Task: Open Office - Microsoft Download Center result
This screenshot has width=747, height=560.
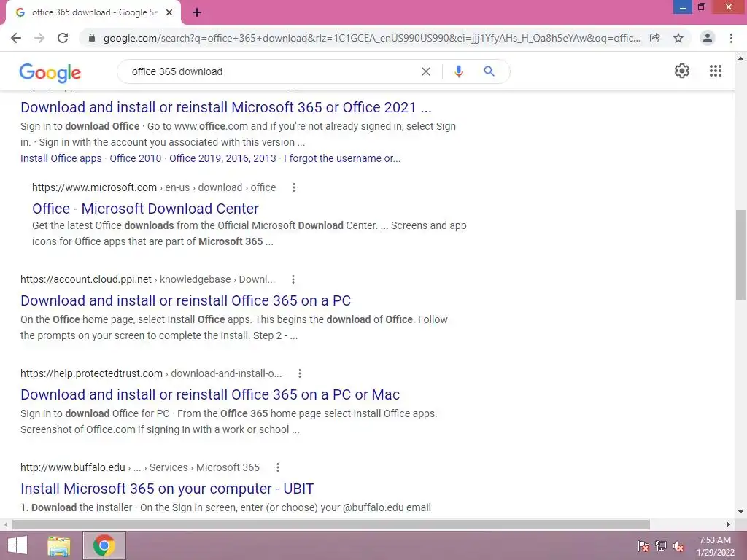Action: (145, 209)
